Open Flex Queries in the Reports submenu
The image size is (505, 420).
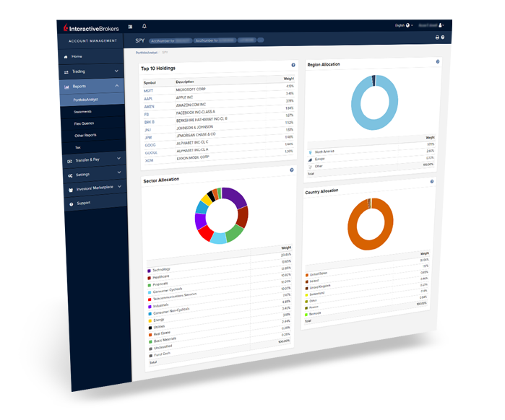coord(84,123)
